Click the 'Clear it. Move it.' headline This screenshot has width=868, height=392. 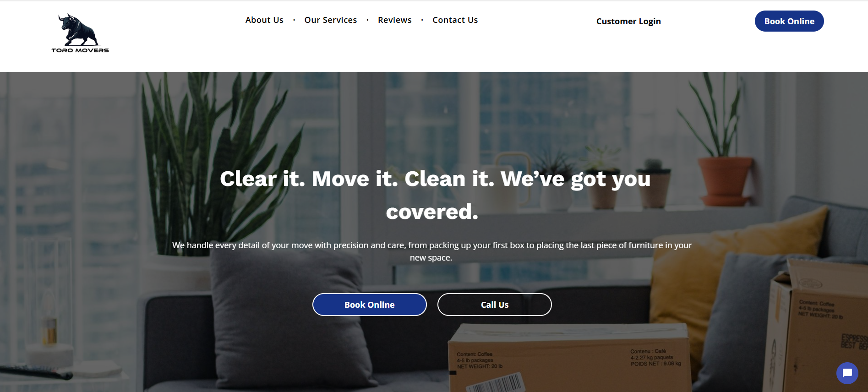pyautogui.click(x=435, y=195)
